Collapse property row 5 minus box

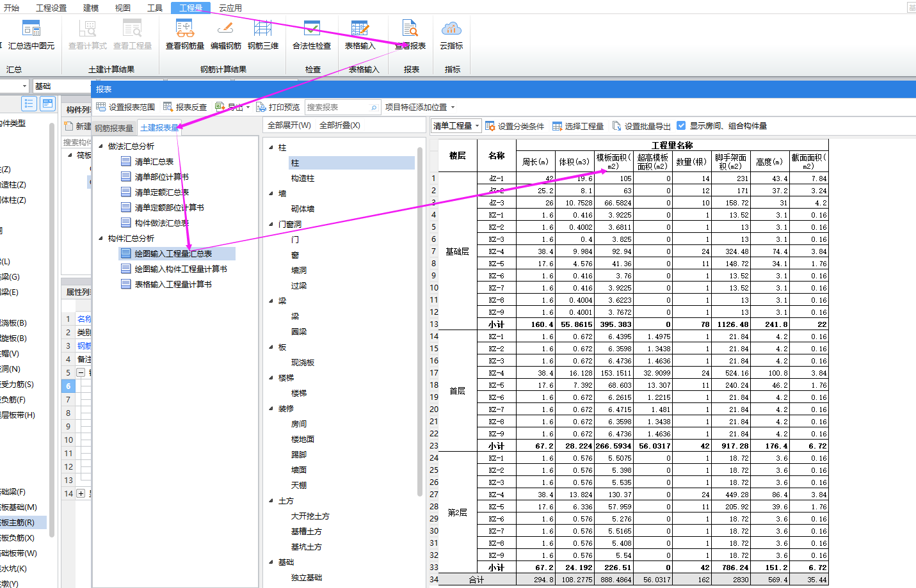pos(81,372)
